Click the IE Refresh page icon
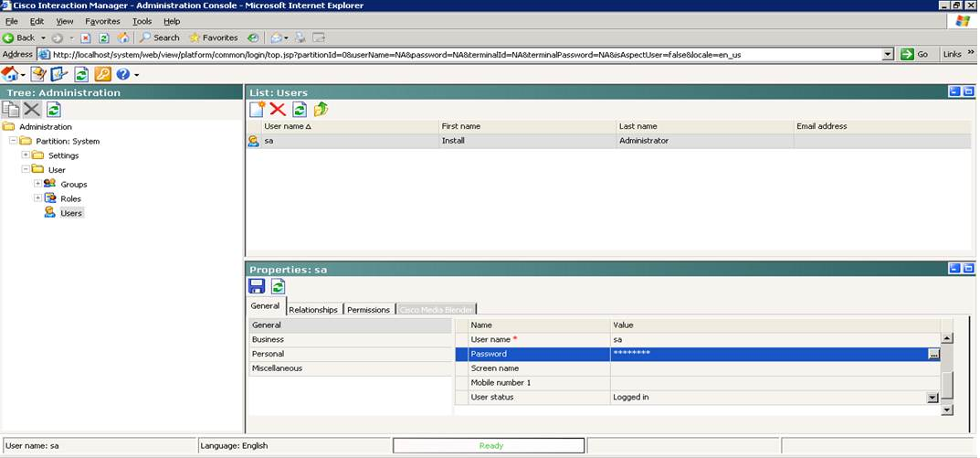 pos(104,38)
